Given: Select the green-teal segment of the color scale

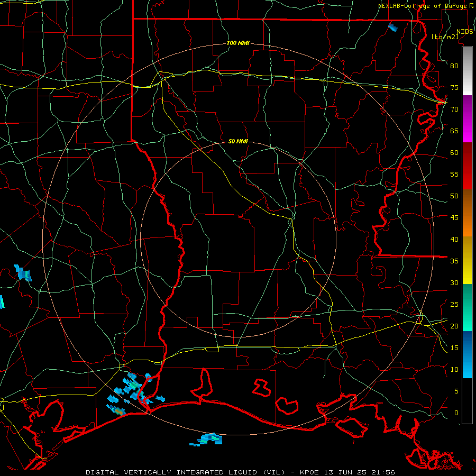Looking at the screenshot, I should 467,307.
